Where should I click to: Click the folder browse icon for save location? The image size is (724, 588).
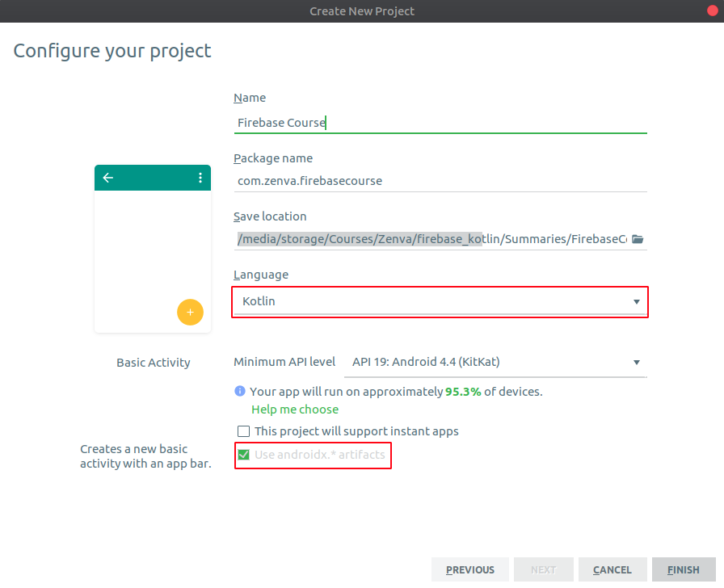pos(638,239)
